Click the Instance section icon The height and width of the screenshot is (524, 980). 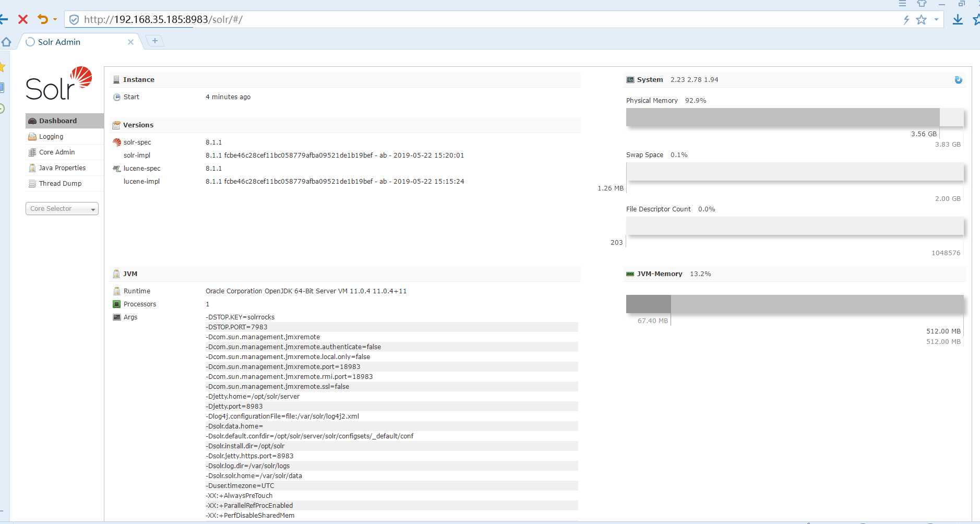point(116,80)
